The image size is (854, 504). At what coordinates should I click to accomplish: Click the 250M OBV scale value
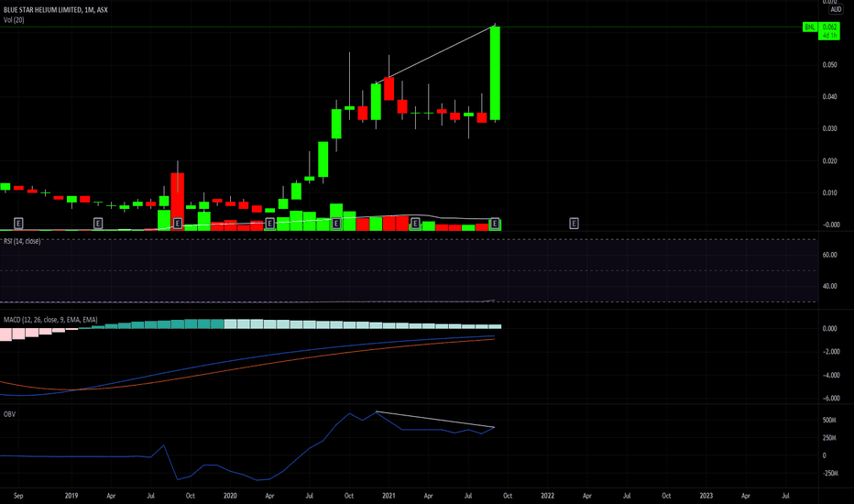pyautogui.click(x=829, y=438)
